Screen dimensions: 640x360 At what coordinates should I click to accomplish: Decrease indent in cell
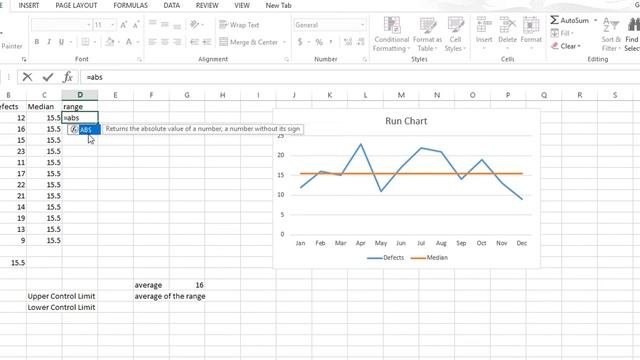point(195,42)
